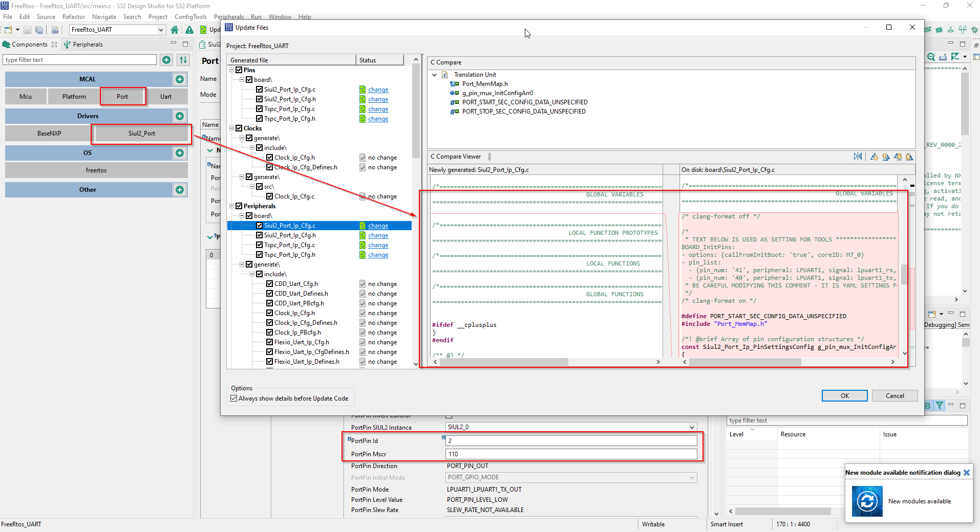The width and height of the screenshot is (980, 532).
Task: Uncheck Siul2_Port_Ip_Cfg.c under Pins
Action: click(260, 89)
